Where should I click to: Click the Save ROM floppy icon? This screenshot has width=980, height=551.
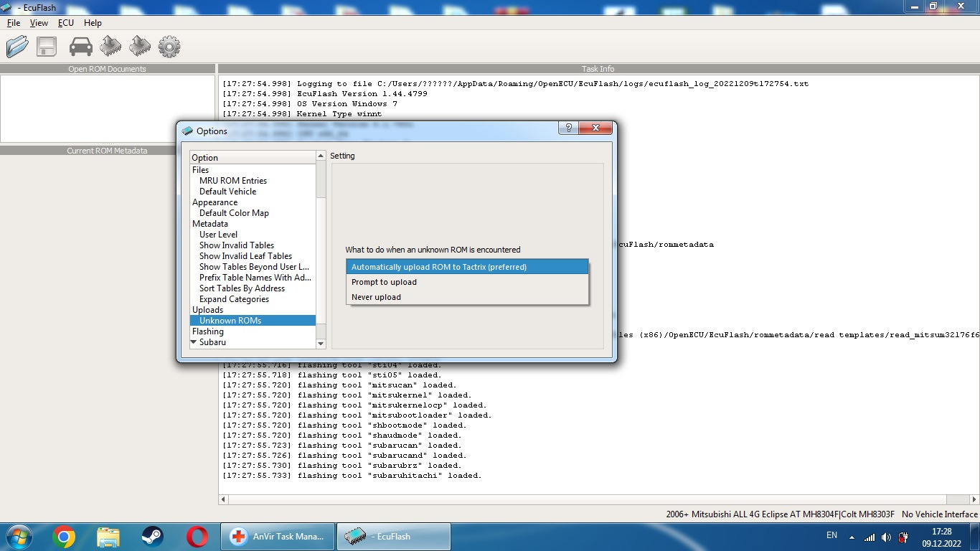pos(47,47)
